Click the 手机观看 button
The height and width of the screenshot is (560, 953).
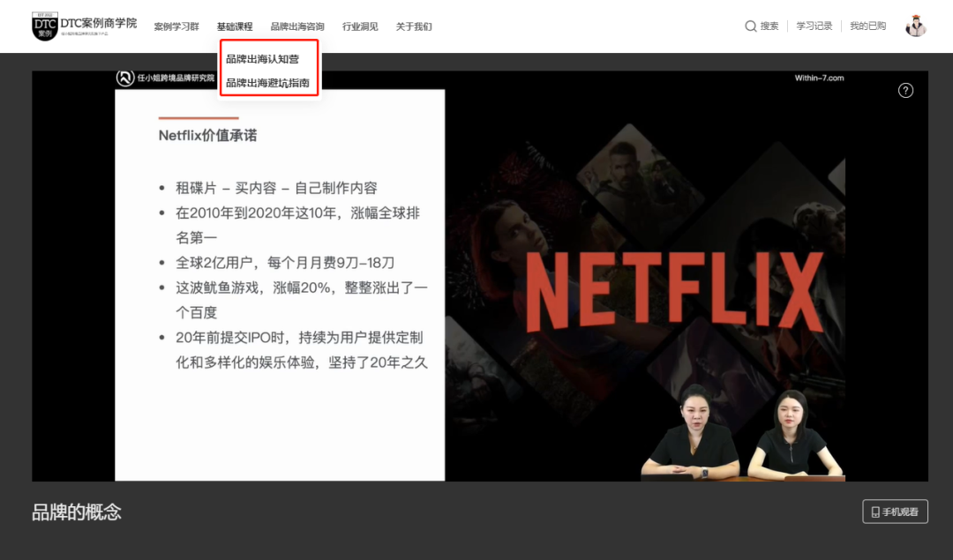coord(895,511)
